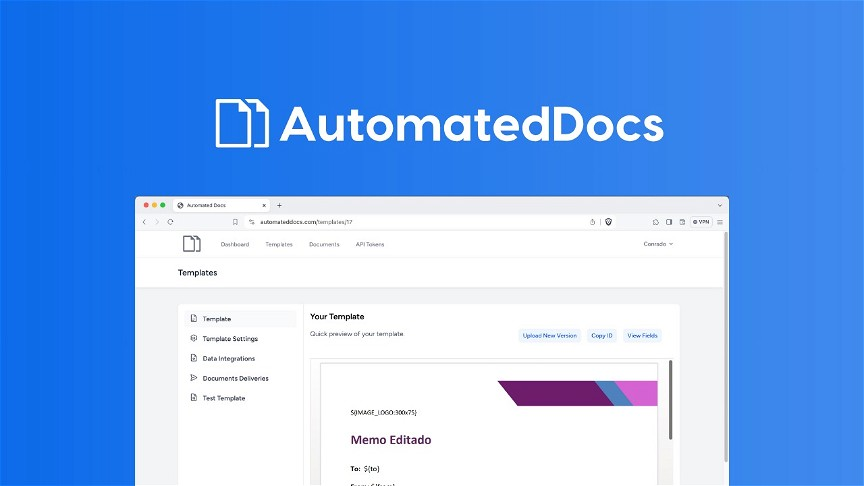Image resolution: width=864 pixels, height=486 pixels.
Task: Select Template Settings in the sidebar
Action: tap(230, 339)
